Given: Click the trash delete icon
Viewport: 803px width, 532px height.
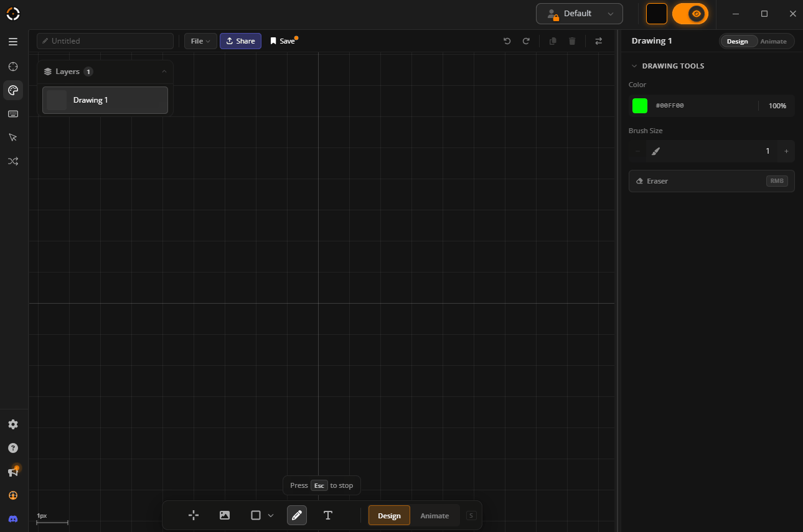Looking at the screenshot, I should click(x=572, y=41).
